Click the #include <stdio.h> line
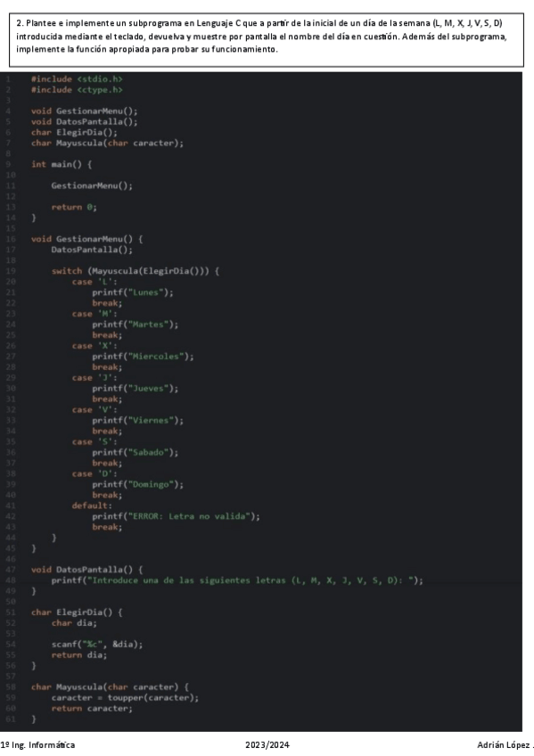This screenshot has width=534, height=756. click(77, 79)
